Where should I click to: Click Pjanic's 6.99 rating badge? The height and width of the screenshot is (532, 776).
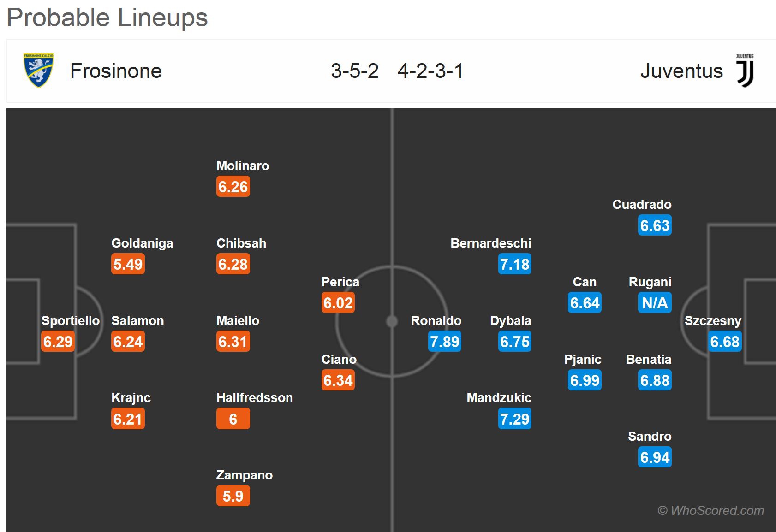click(x=585, y=380)
